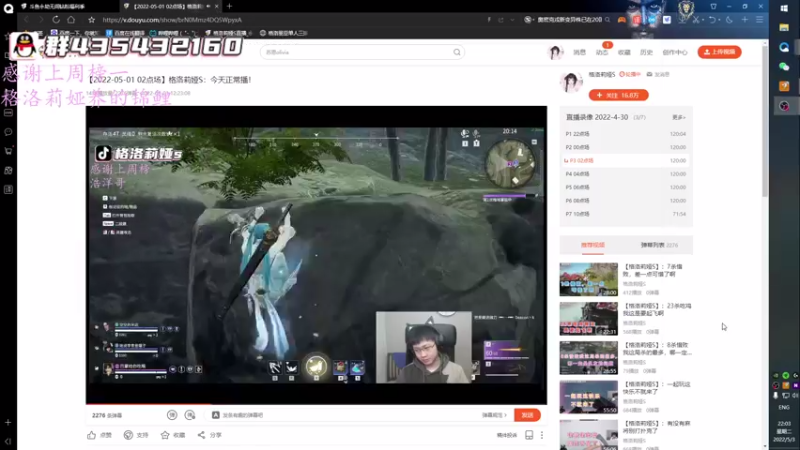Screen dimensions: 800x450
Task: Open the three-dot more options below player
Action: click(x=542, y=435)
